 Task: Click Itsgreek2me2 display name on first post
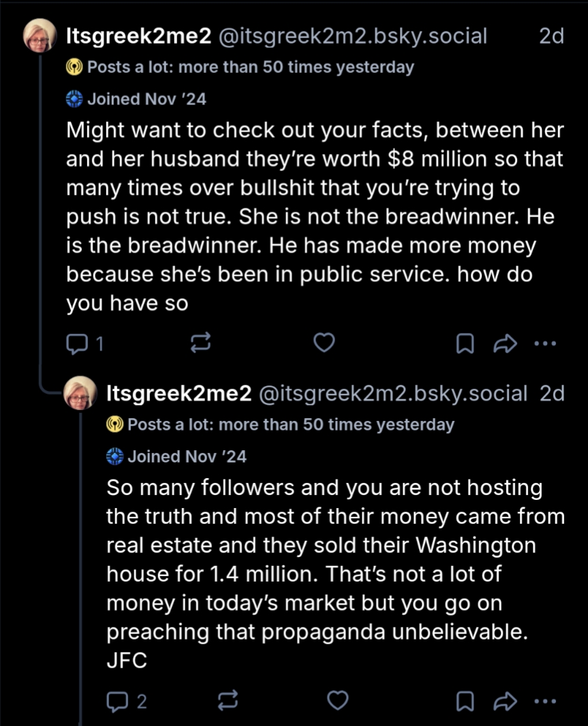pos(138,37)
